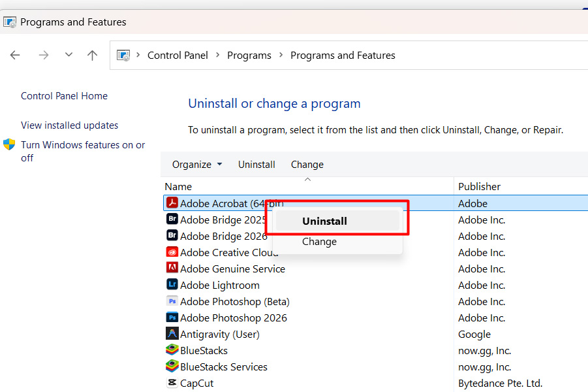The height and width of the screenshot is (392, 588).
Task: Select the Adobe Bridge 2026 icon
Action: [x=172, y=236]
